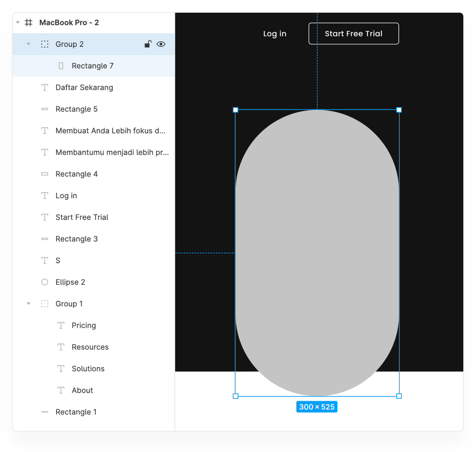Collapse the Group 1 layer tree
Screen dimensions: 476x452
(x=28, y=304)
